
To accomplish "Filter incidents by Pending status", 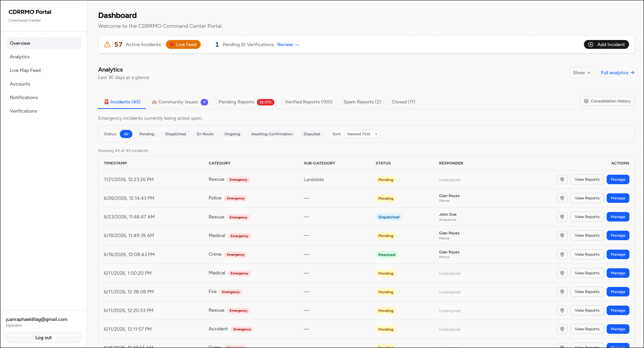I will [x=147, y=134].
